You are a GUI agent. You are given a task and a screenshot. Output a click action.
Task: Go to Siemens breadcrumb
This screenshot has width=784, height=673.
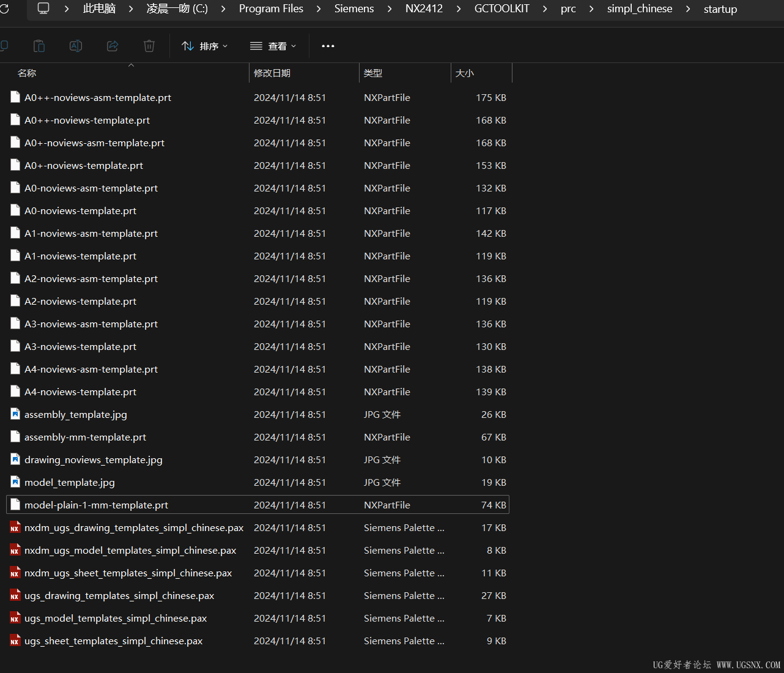pos(354,9)
